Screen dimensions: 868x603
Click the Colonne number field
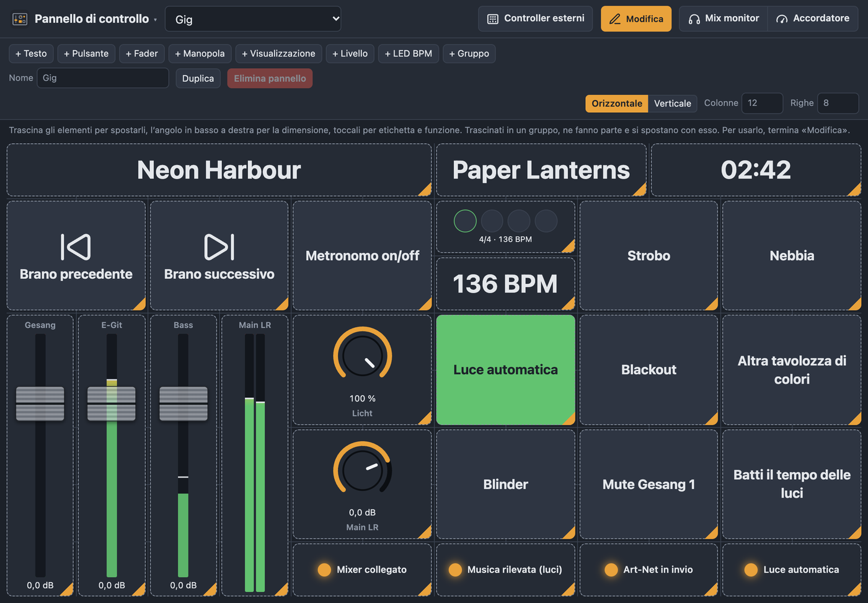click(x=763, y=103)
